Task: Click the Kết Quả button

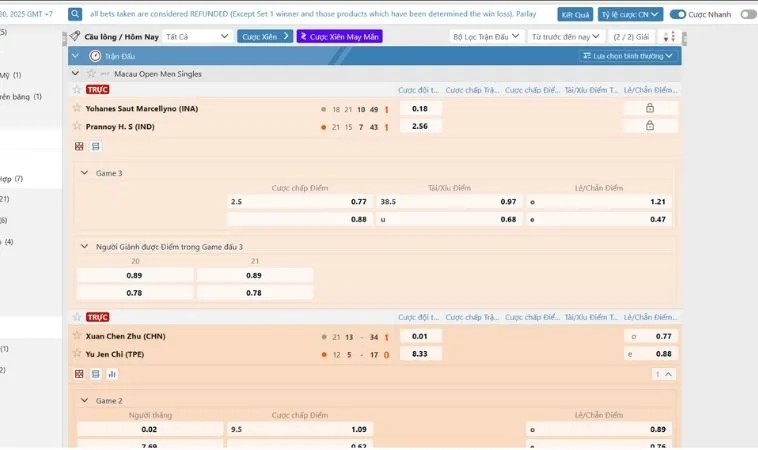Action: [x=575, y=15]
